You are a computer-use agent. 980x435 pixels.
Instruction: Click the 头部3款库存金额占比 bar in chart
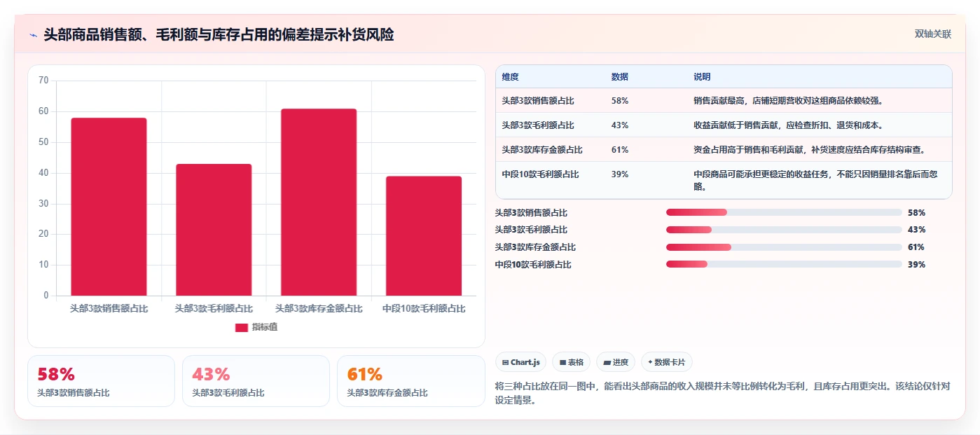[319, 202]
